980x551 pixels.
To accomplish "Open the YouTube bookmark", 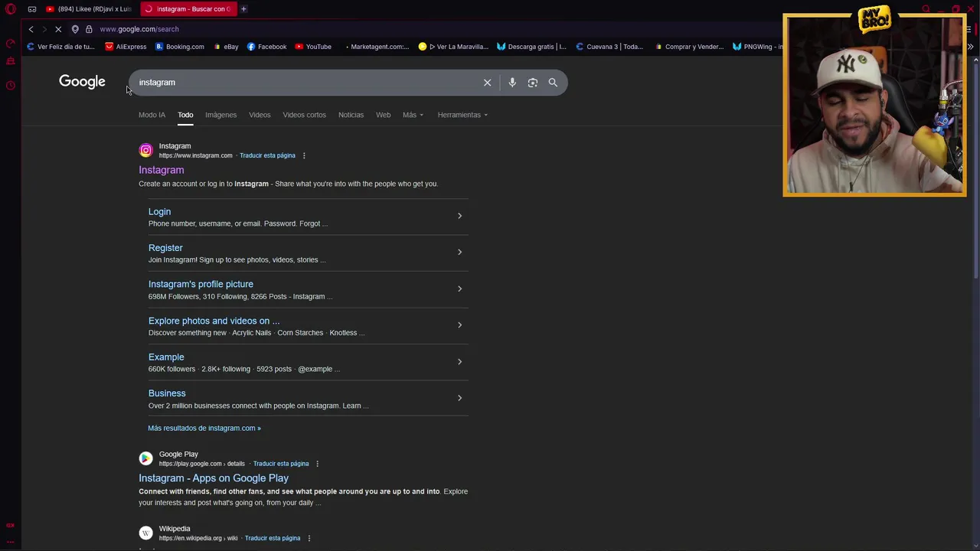I will pyautogui.click(x=313, y=47).
